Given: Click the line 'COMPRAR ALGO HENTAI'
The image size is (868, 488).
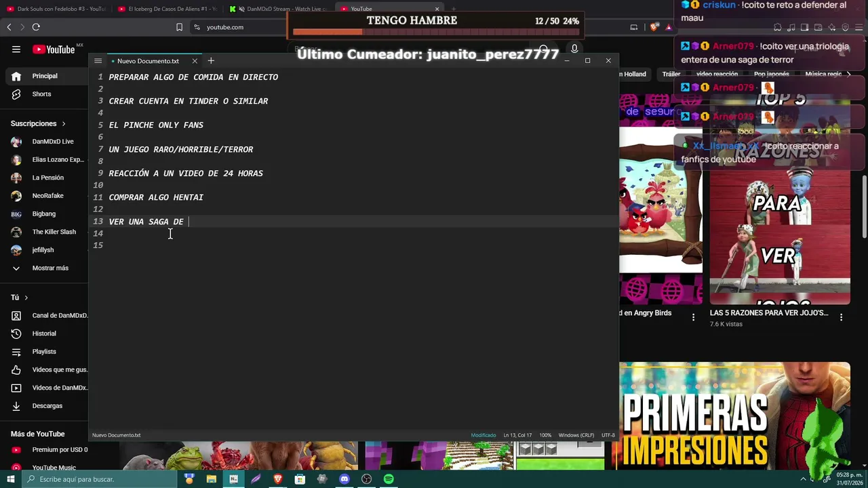Looking at the screenshot, I should pyautogui.click(x=156, y=197).
